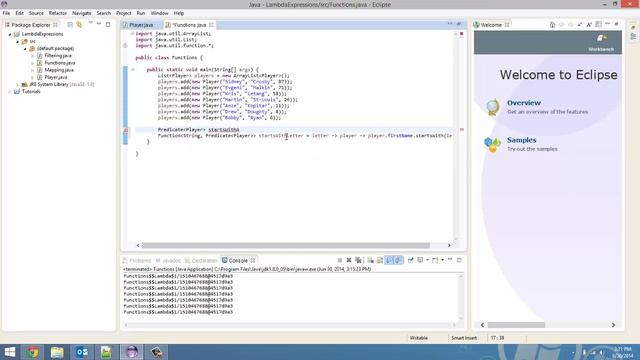Viewport: 640px width, 360px height.
Task: Toggle Link with Editor in Package Explorer
Action: [79, 24]
